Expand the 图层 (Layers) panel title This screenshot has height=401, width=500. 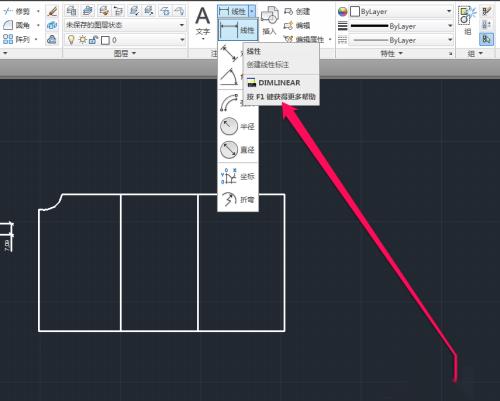[x=125, y=53]
